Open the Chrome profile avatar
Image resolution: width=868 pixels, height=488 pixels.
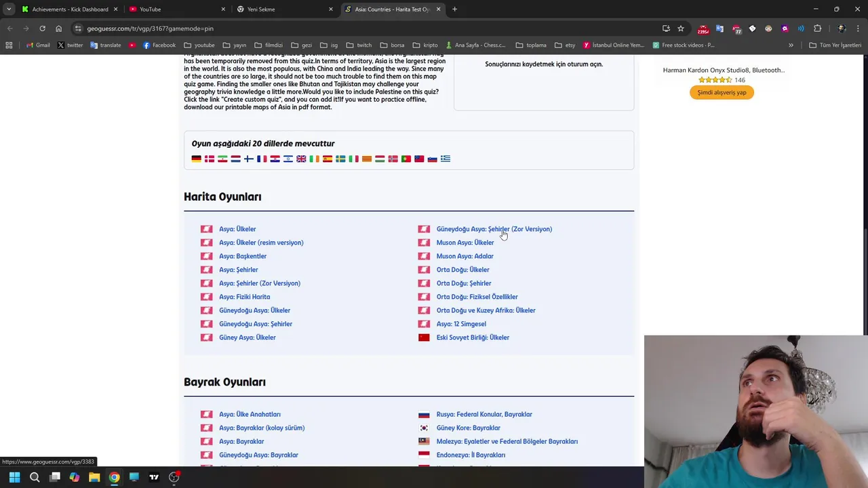tap(842, 28)
